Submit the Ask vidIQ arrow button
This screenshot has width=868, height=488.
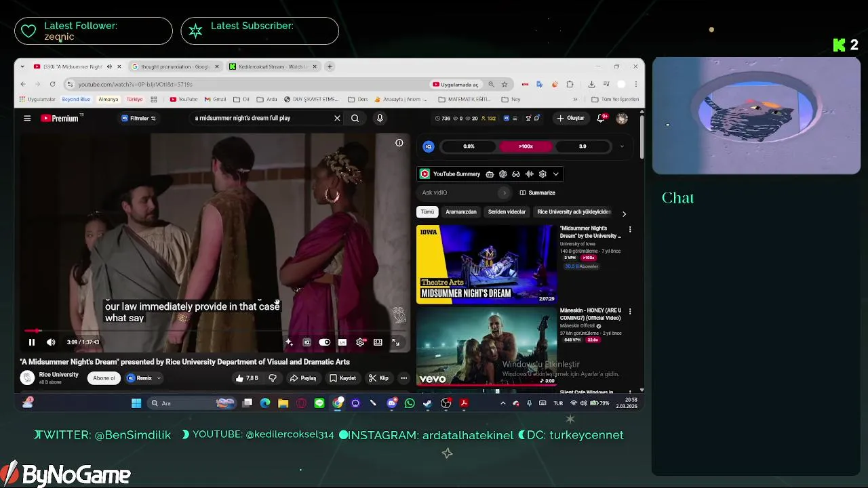(x=504, y=192)
